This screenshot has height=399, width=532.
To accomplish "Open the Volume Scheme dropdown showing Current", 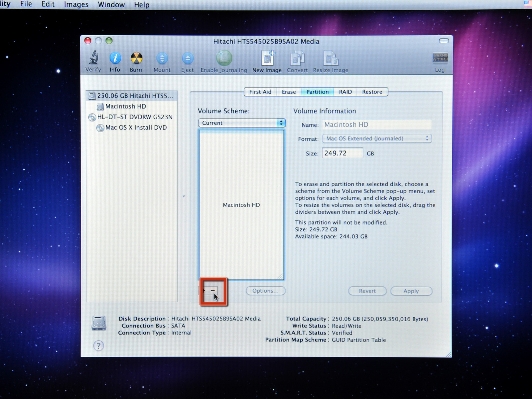I will click(x=242, y=123).
